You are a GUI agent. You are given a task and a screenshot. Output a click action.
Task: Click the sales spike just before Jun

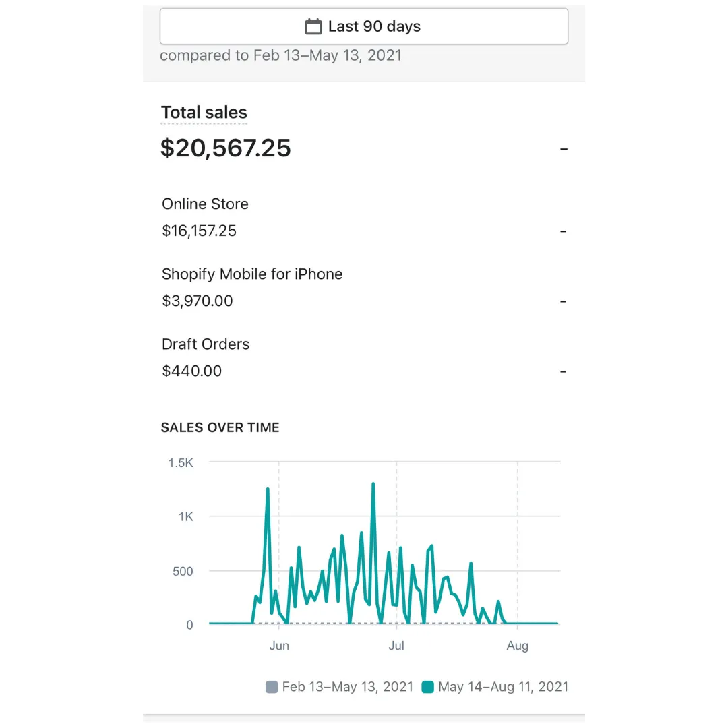click(x=268, y=489)
